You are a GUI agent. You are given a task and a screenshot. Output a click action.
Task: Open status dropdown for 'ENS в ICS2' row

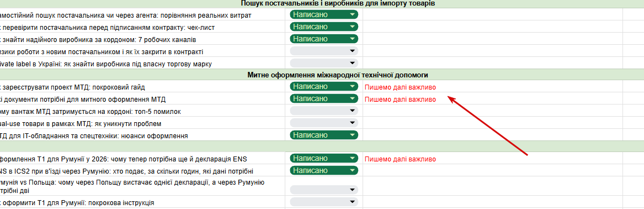pos(323,171)
